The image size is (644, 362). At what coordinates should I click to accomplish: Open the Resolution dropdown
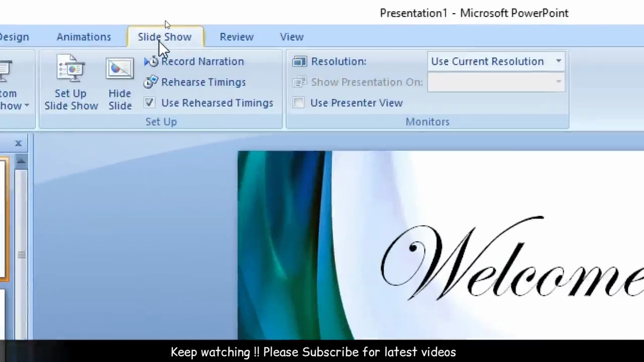(558, 61)
